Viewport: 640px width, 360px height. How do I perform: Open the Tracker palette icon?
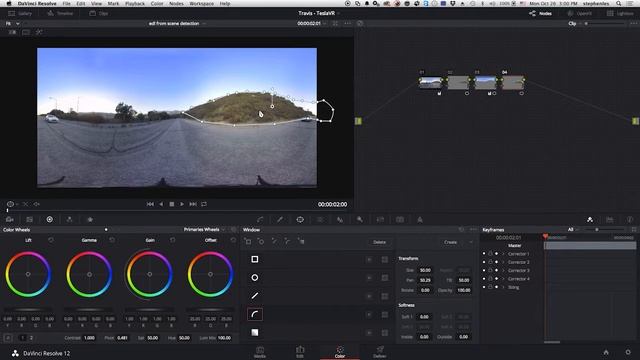click(320, 220)
